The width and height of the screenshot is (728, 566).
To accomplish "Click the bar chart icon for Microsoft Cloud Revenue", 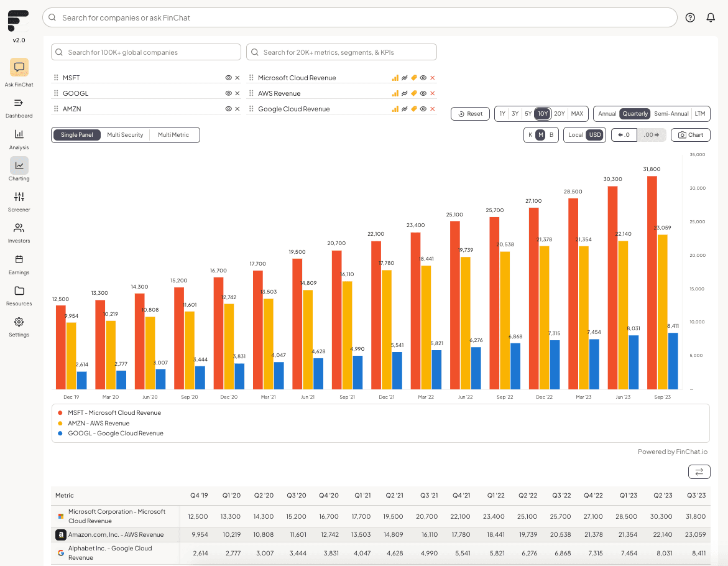I will coord(395,78).
